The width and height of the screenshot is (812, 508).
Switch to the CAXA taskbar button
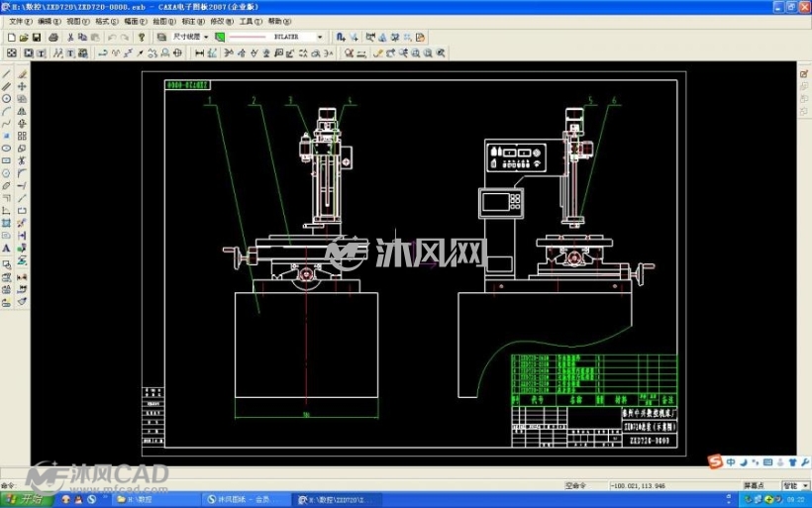click(x=338, y=499)
